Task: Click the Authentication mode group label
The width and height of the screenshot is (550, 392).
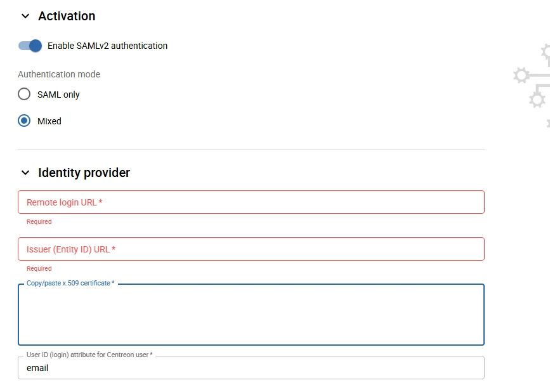Action: (59, 74)
